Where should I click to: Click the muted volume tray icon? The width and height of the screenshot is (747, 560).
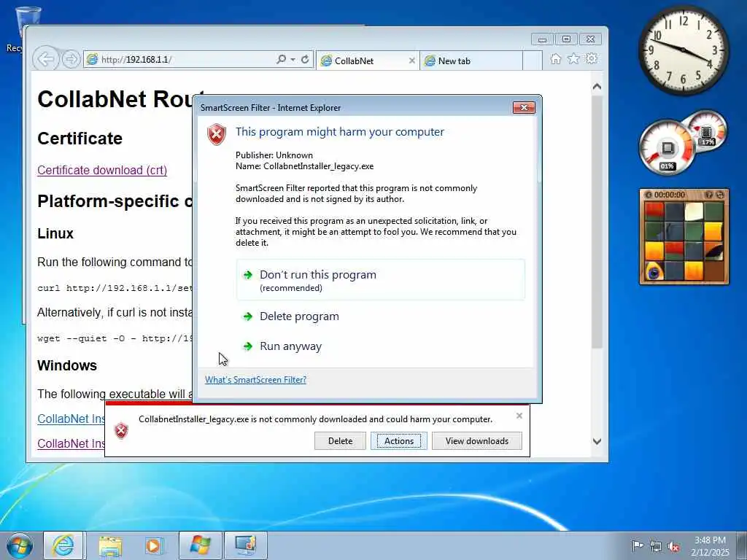tap(673, 546)
